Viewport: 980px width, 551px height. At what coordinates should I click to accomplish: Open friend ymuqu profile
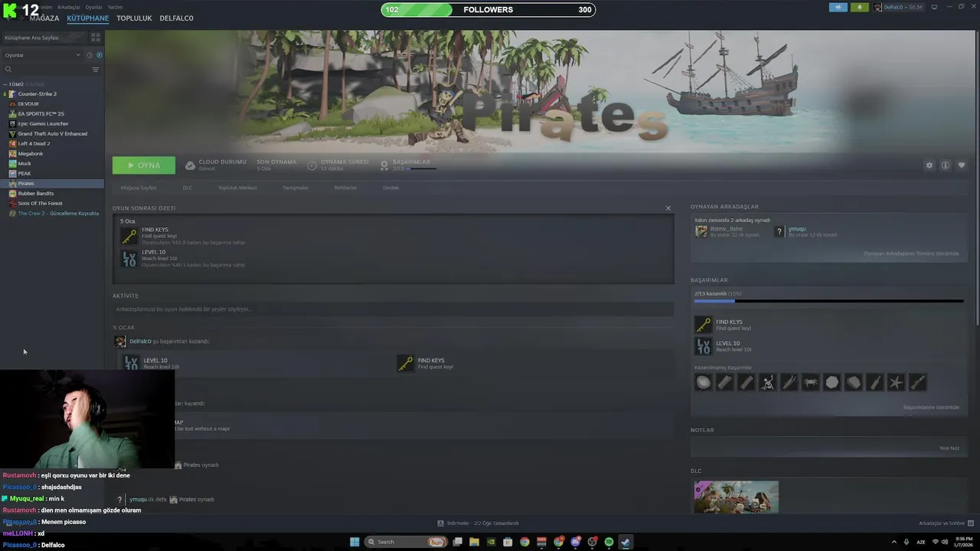[797, 229]
